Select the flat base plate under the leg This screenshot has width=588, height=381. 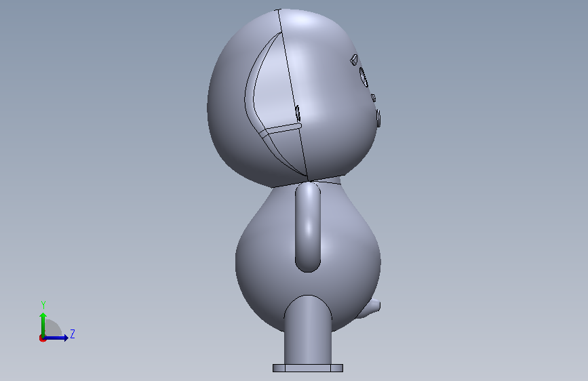pos(308,368)
